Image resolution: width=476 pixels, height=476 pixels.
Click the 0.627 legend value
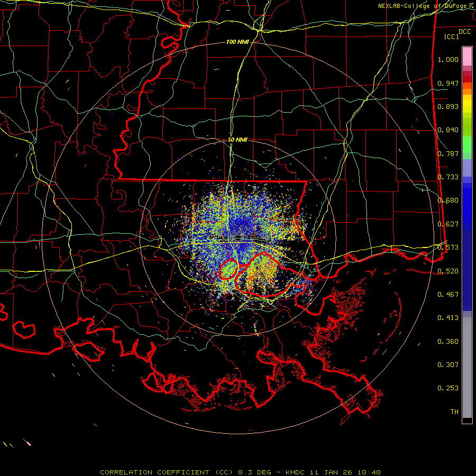pyautogui.click(x=448, y=224)
